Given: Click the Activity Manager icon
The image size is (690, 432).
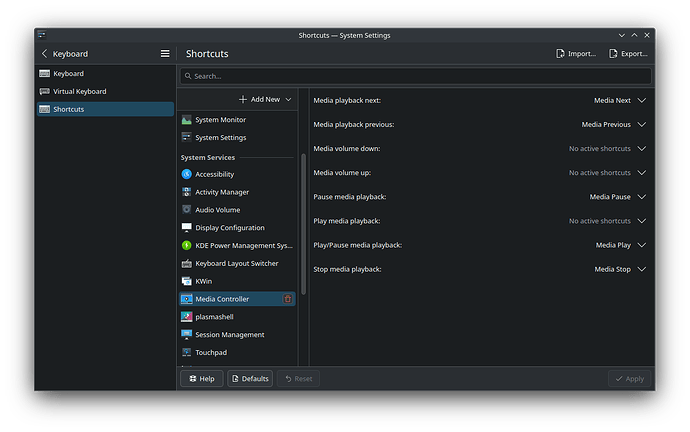Looking at the screenshot, I should coord(187,192).
